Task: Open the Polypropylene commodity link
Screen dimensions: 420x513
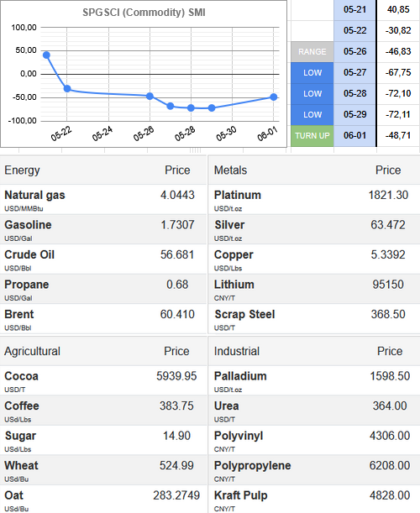Action: (x=252, y=465)
